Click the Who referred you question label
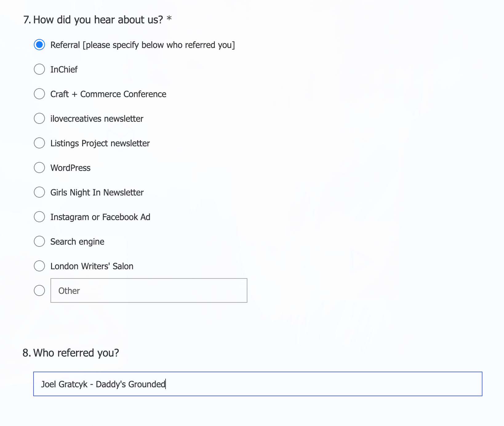Viewport: 504px width, 426px height. coord(76,353)
